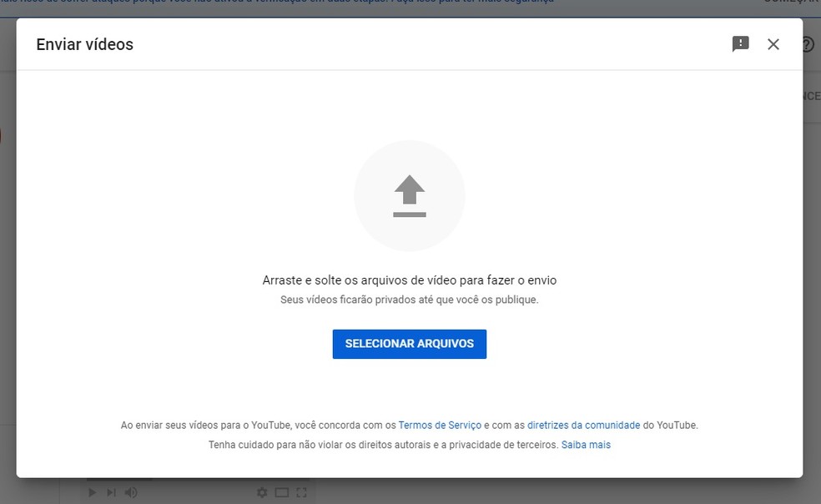
Task: Open the diretrizes da comunidade link
Action: [x=584, y=425]
